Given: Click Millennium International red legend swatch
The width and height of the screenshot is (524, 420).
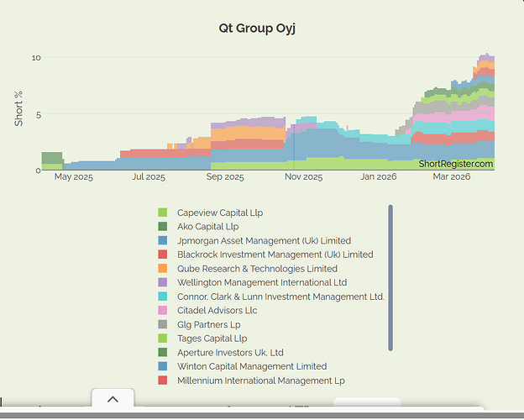Looking at the screenshot, I should point(162,380).
